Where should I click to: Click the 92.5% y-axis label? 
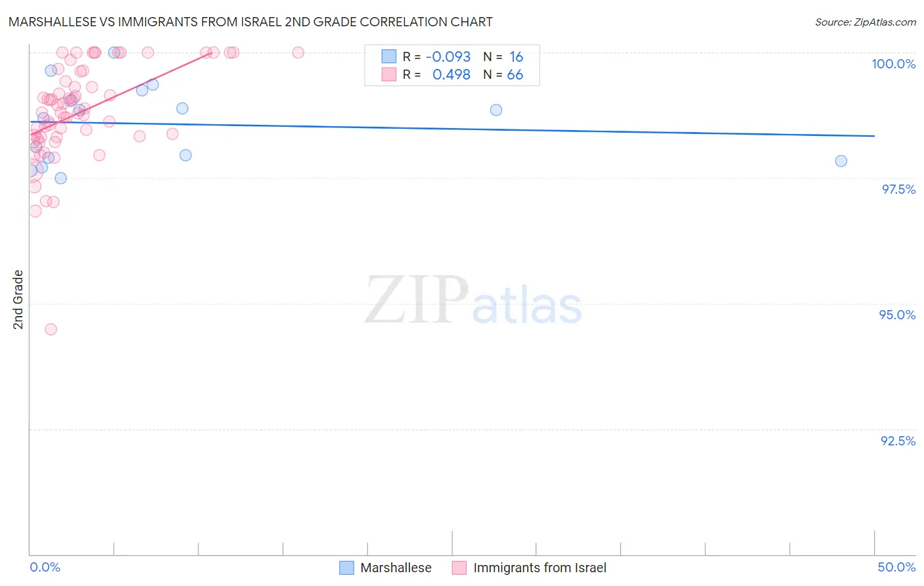898,441
